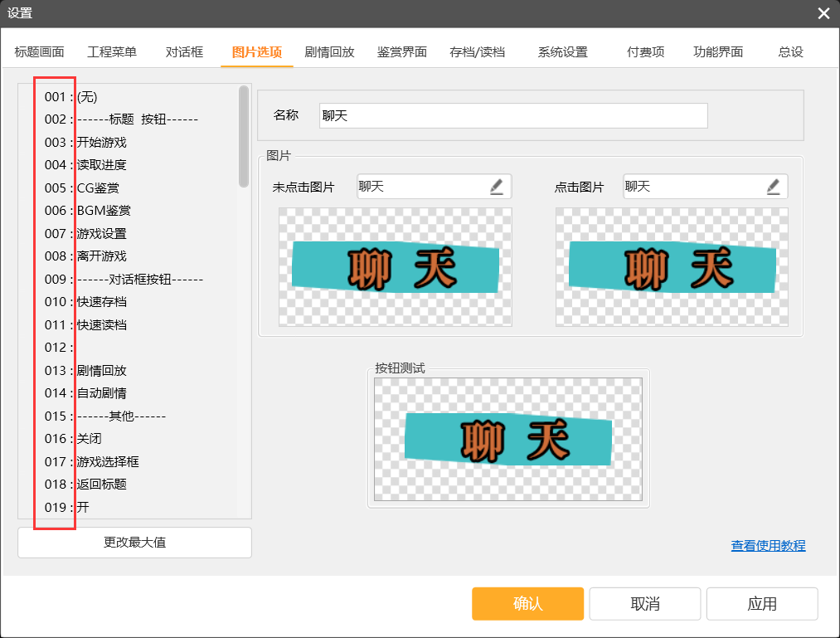Image resolution: width=840 pixels, height=638 pixels.
Task: Click the 更改最大值 button
Action: coord(134,543)
